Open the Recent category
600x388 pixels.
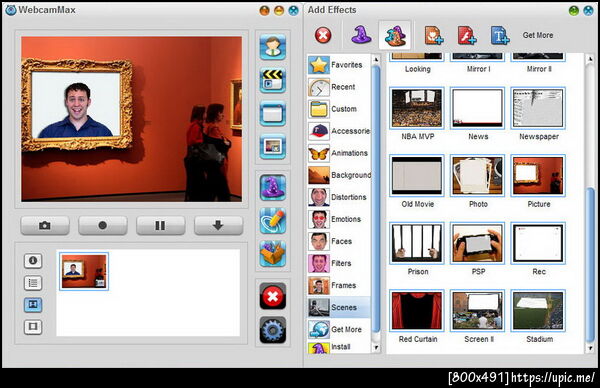click(339, 87)
